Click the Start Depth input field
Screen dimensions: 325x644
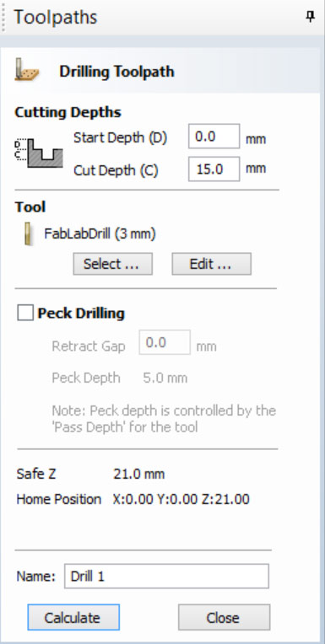coord(214,137)
